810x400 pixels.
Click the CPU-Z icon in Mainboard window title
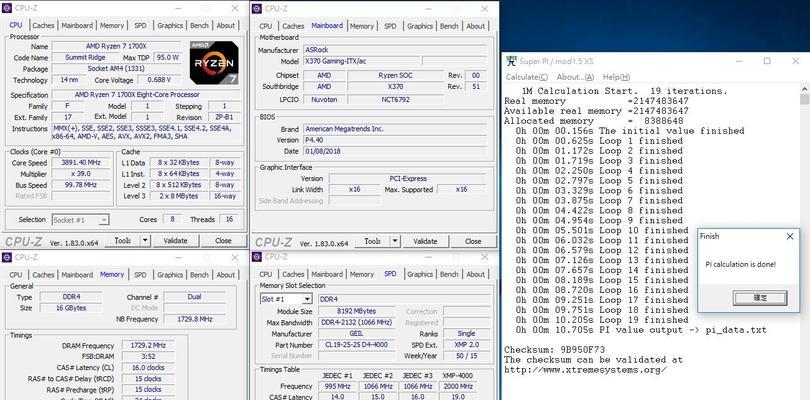(x=257, y=8)
